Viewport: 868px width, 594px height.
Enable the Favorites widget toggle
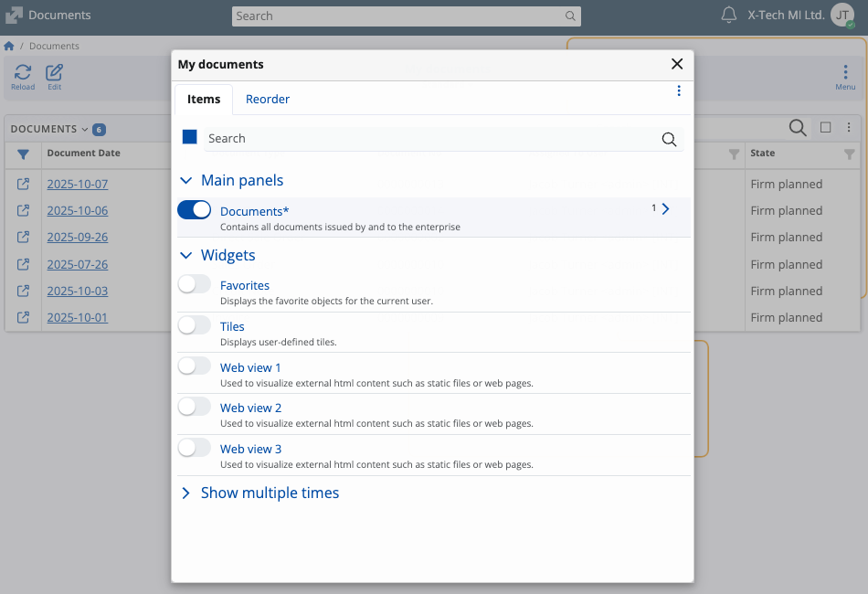click(x=194, y=284)
